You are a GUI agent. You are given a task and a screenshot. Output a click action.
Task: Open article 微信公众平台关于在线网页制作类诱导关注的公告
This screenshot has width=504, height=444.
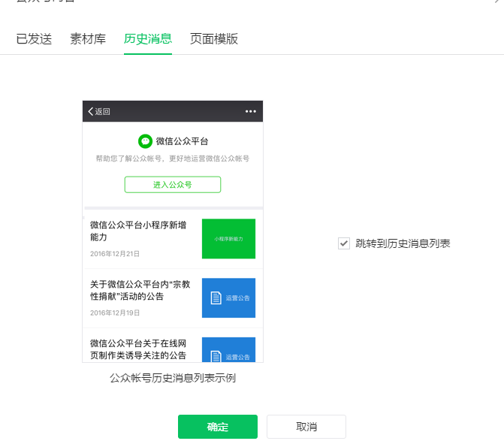point(138,349)
